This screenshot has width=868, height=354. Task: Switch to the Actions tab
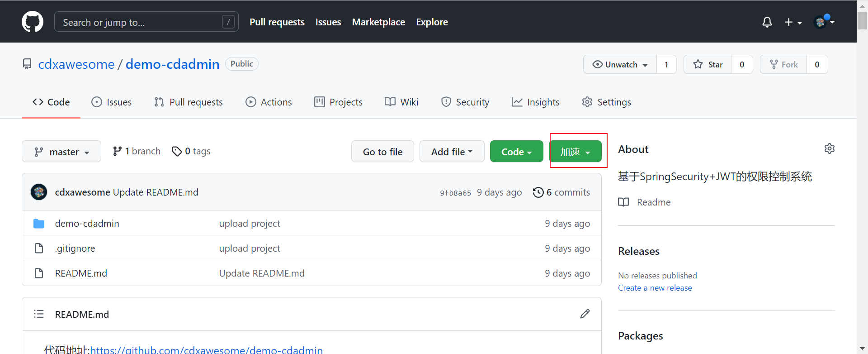[x=269, y=102]
